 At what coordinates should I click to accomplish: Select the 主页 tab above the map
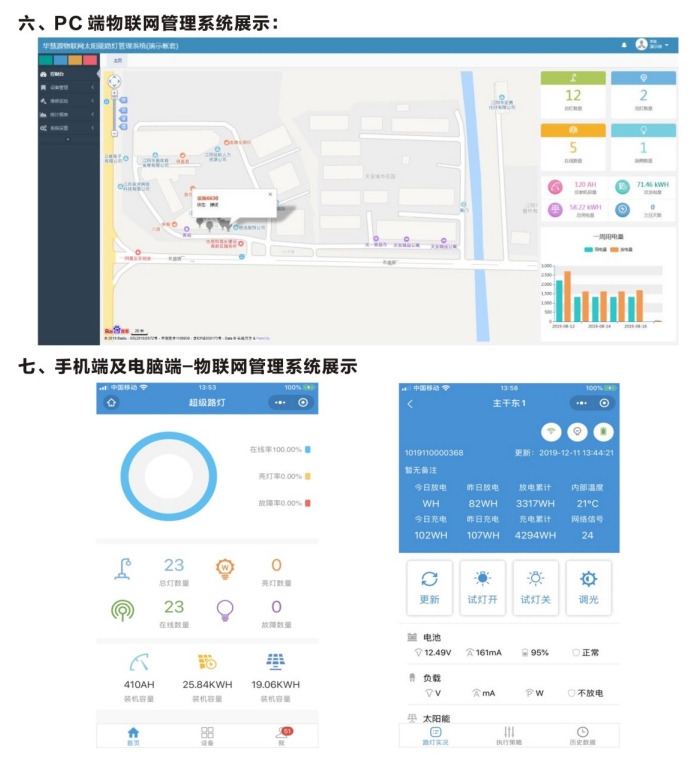(118, 60)
